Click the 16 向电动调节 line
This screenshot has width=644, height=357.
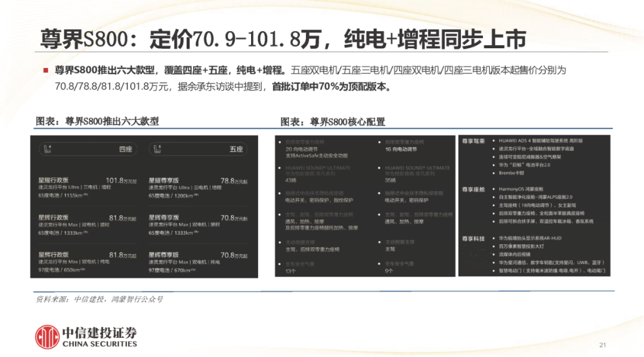(x=401, y=150)
